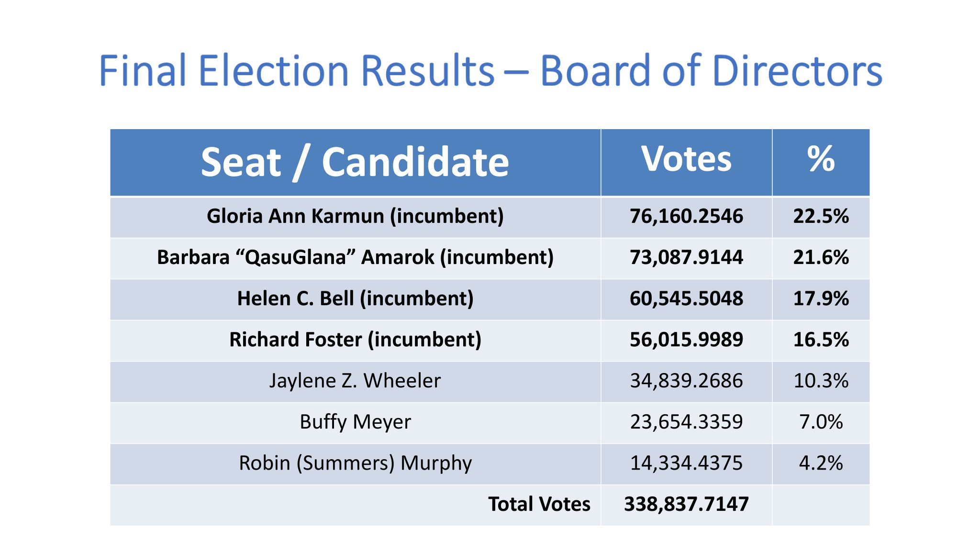Click vote count 56,015.9989
The height and width of the screenshot is (551, 980).
(x=686, y=340)
